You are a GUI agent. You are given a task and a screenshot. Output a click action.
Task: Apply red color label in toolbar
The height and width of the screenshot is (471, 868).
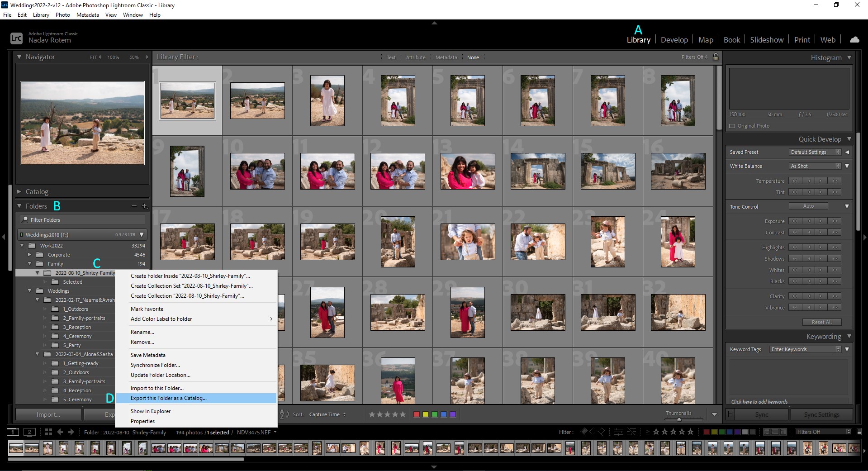pyautogui.click(x=417, y=414)
